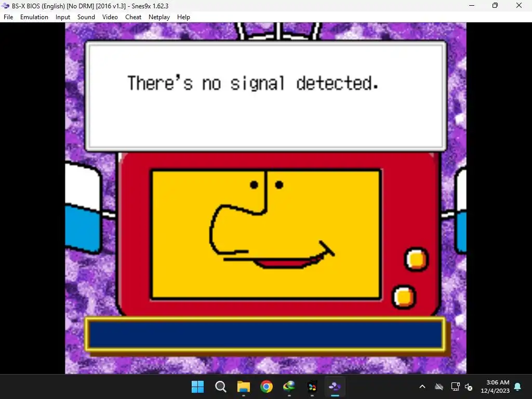Open the File menu
532x399 pixels.
coord(8,17)
